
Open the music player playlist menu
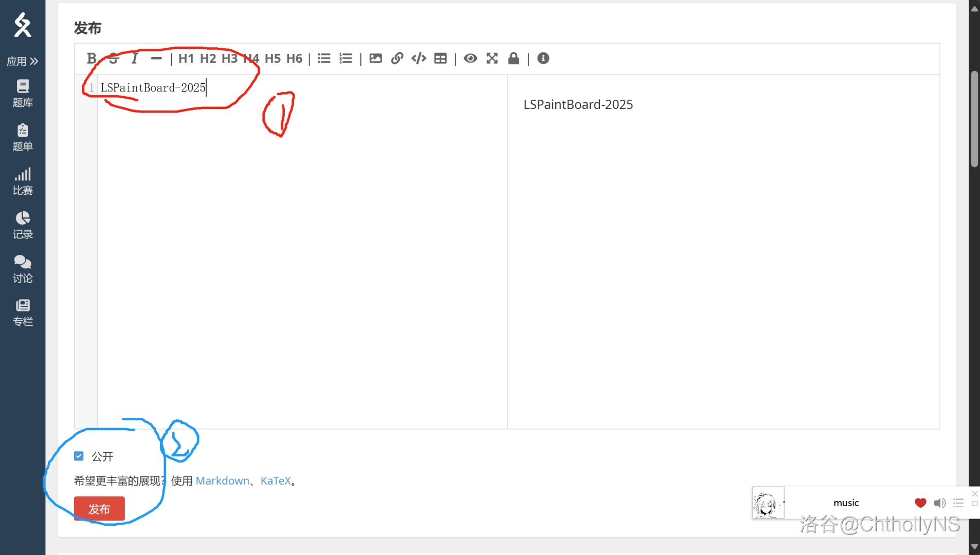point(958,503)
